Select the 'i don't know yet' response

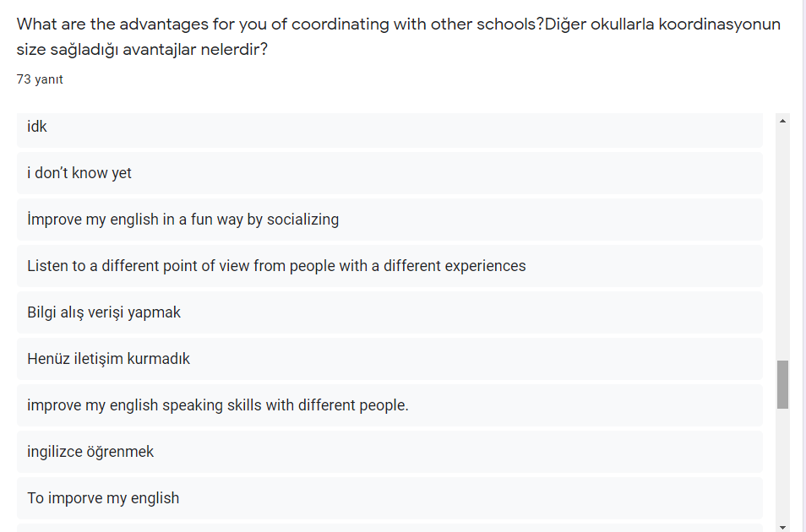coord(389,173)
